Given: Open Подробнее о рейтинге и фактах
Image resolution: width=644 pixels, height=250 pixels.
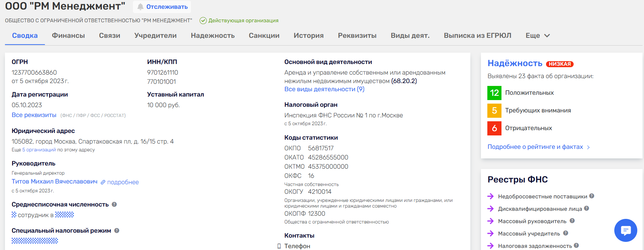Looking at the screenshot, I should click(x=535, y=147).
